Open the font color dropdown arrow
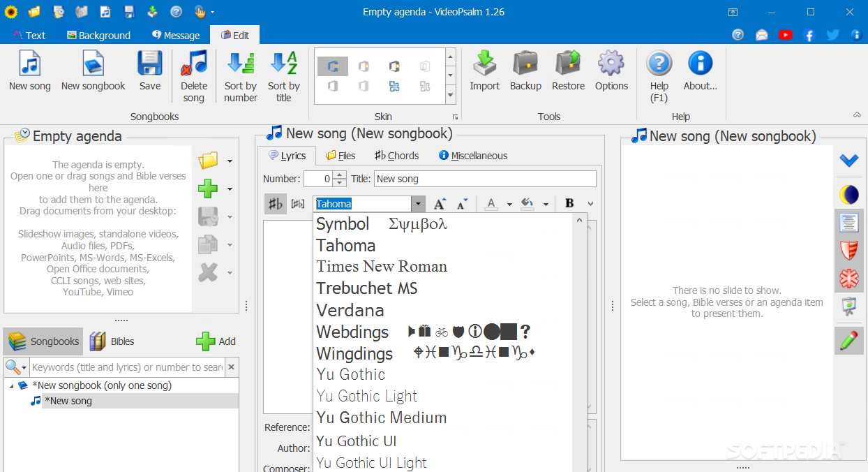This screenshot has height=472, width=868. pyautogui.click(x=509, y=205)
